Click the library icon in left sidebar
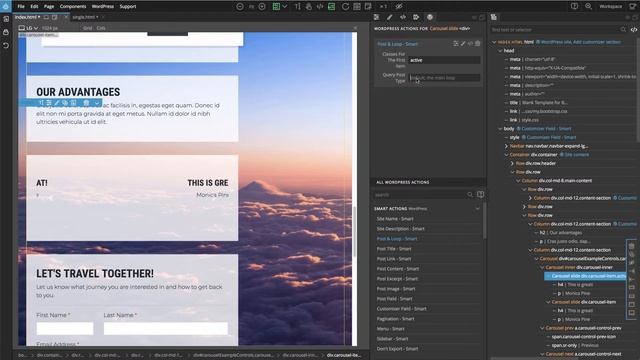Image resolution: width=640 pixels, height=360 pixels. [6, 32]
